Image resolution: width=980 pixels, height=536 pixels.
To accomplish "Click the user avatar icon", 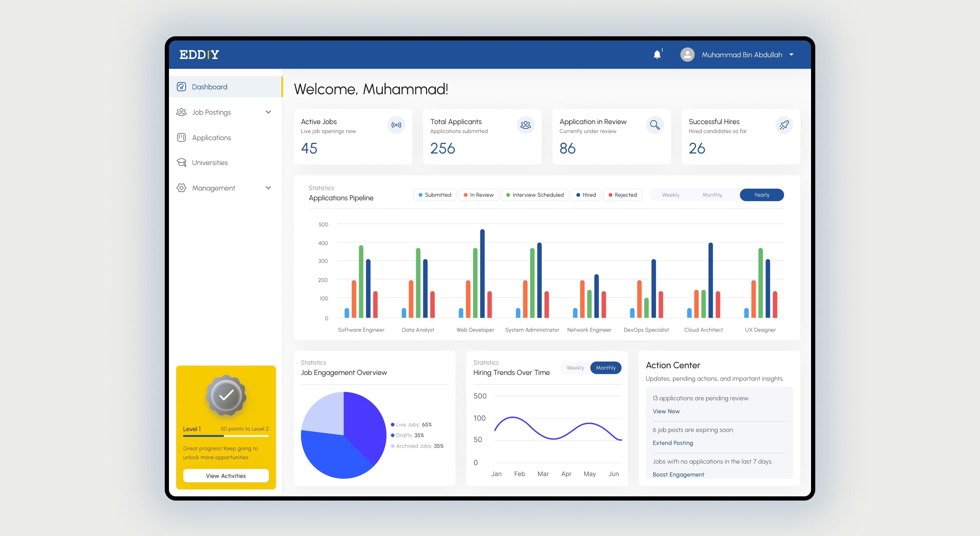I will click(x=687, y=55).
